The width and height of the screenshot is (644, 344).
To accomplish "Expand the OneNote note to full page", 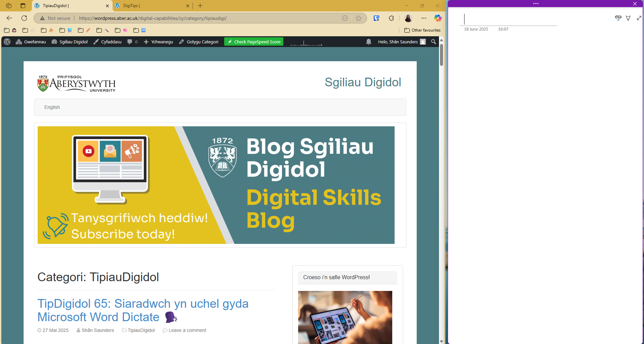I will (639, 18).
